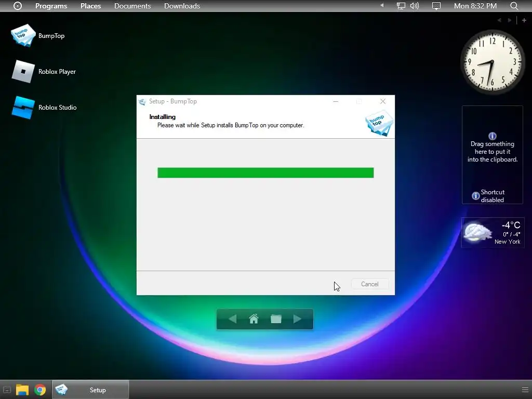Image resolution: width=532 pixels, height=399 pixels.
Task: Open the BumpTop desktop icon
Action: (x=23, y=35)
